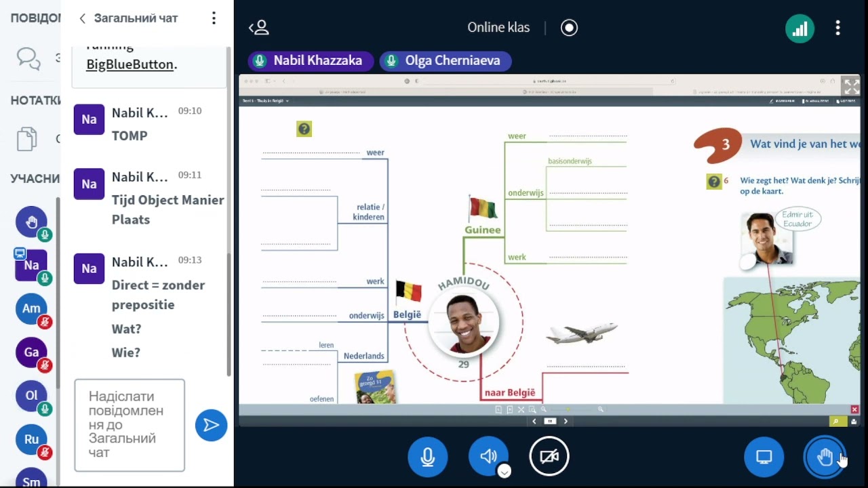868x488 pixels.
Task: Click the chat panel scrollbar
Action: [229, 314]
